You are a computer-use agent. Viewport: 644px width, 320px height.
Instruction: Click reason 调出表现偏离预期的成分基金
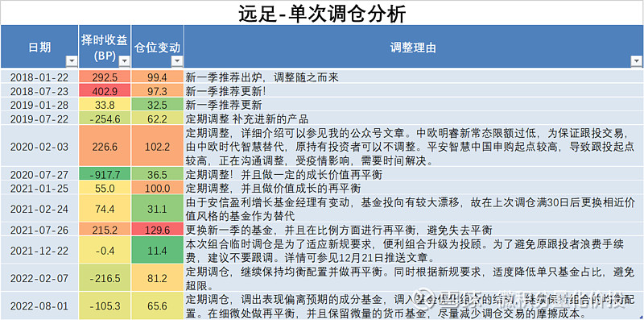[x=413, y=306]
